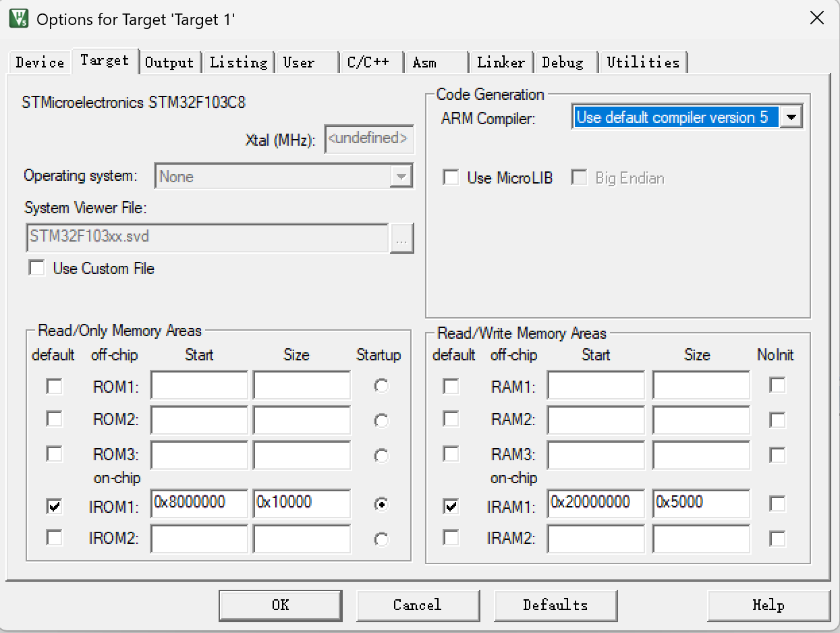Enable NoInit for IRAM2
Image resolution: width=840 pixels, height=633 pixels.
[x=777, y=539]
